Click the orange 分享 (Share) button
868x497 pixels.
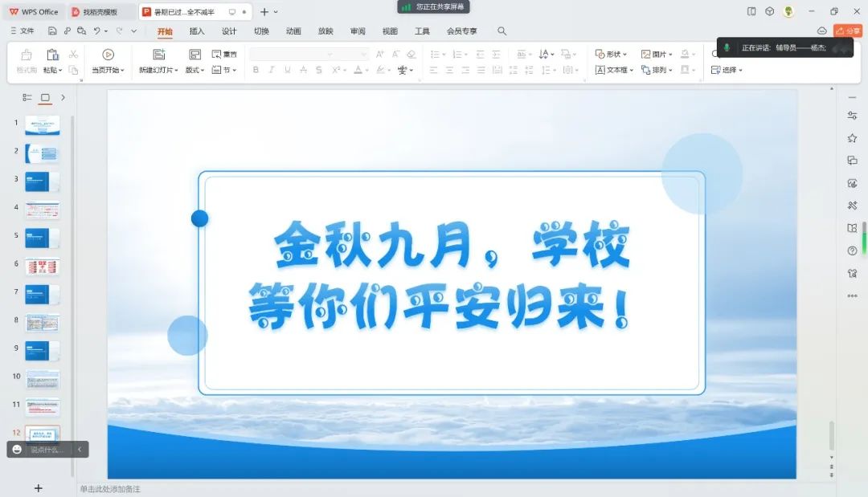(848, 31)
